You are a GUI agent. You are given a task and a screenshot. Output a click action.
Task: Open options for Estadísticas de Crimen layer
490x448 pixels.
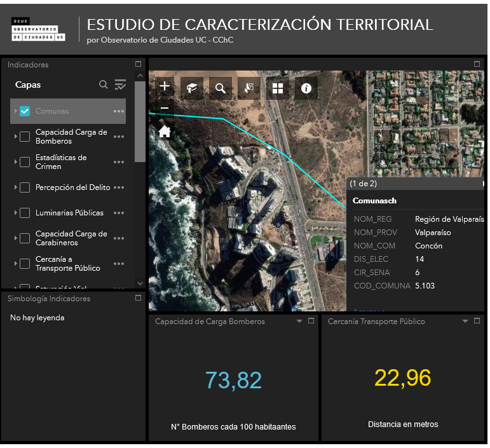[119, 162]
